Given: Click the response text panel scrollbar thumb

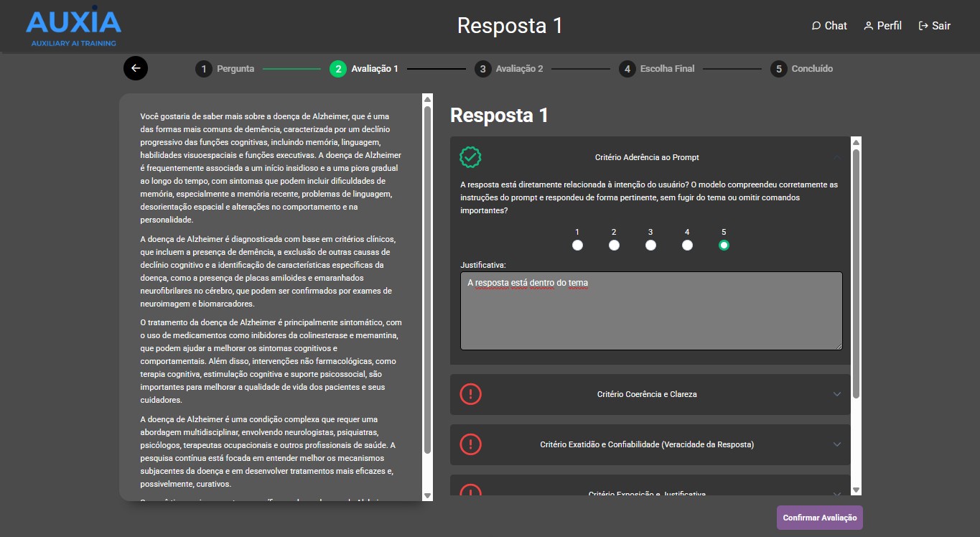Looking at the screenshot, I should tap(427, 280).
